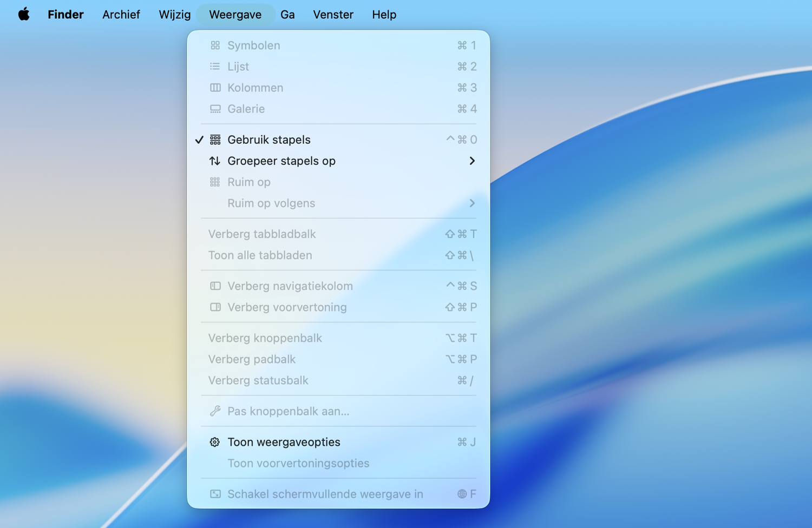Toggle the status bar via Verberg statusbalk
This screenshot has width=812, height=528.
[x=258, y=380]
